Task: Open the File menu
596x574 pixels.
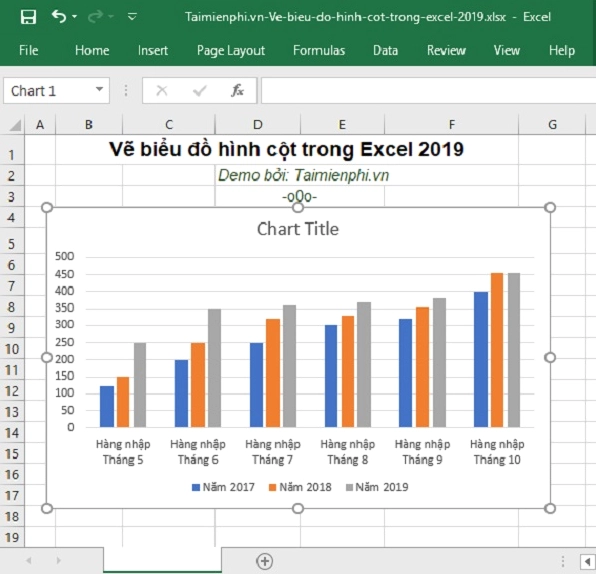Action: point(29,50)
